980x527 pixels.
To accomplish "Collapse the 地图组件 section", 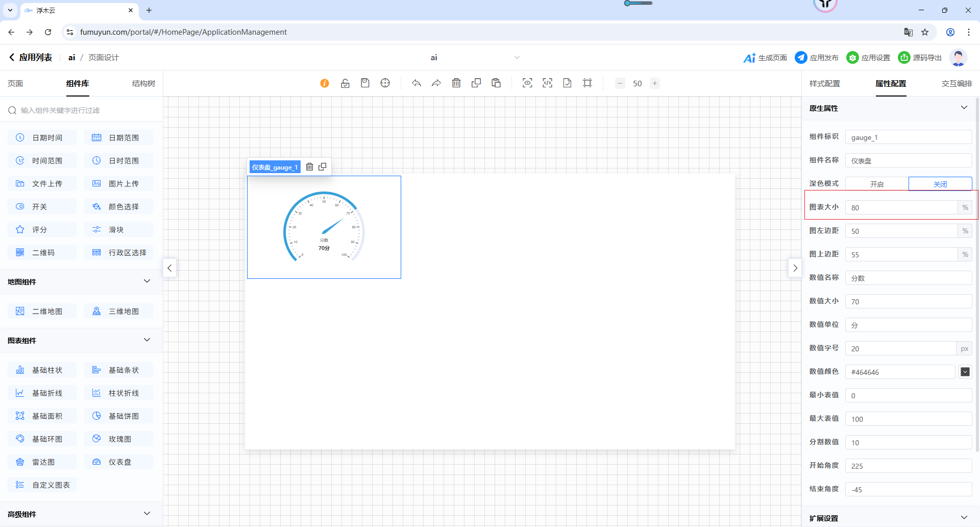I will coord(147,281).
